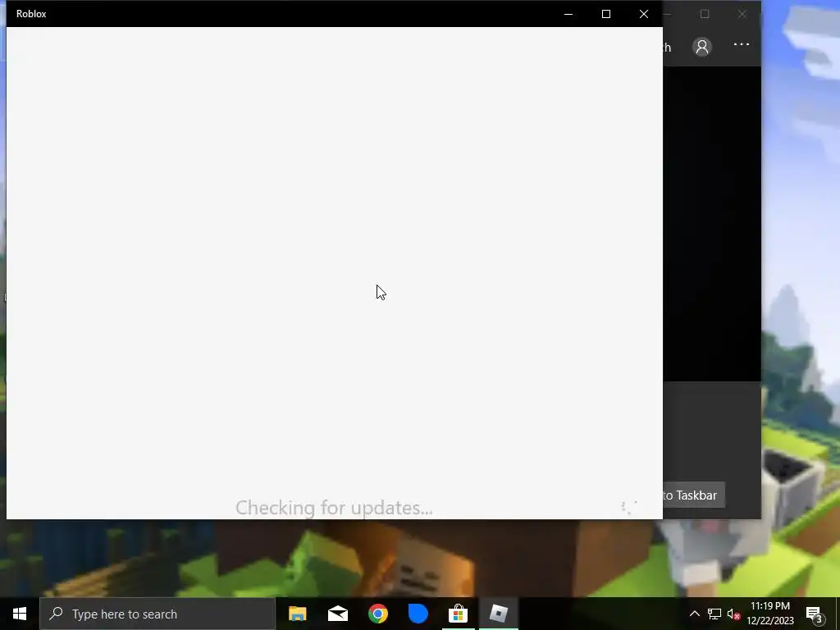840x630 pixels.
Task: Click the 'Checking for updates...' text
Action: click(x=334, y=508)
